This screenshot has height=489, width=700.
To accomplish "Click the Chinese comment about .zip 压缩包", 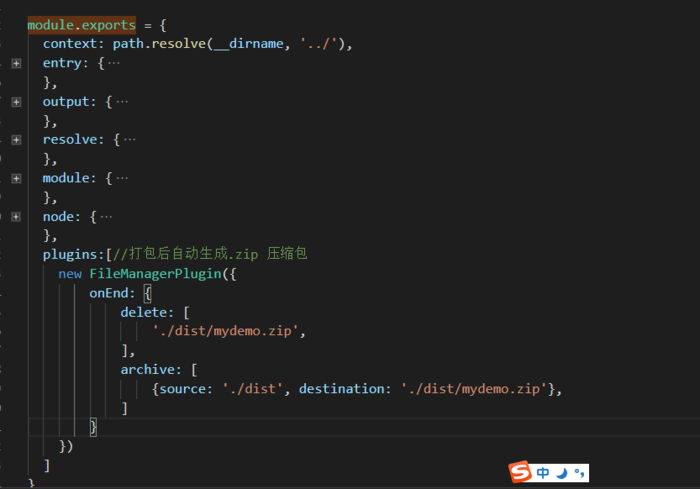I will 210,254.
